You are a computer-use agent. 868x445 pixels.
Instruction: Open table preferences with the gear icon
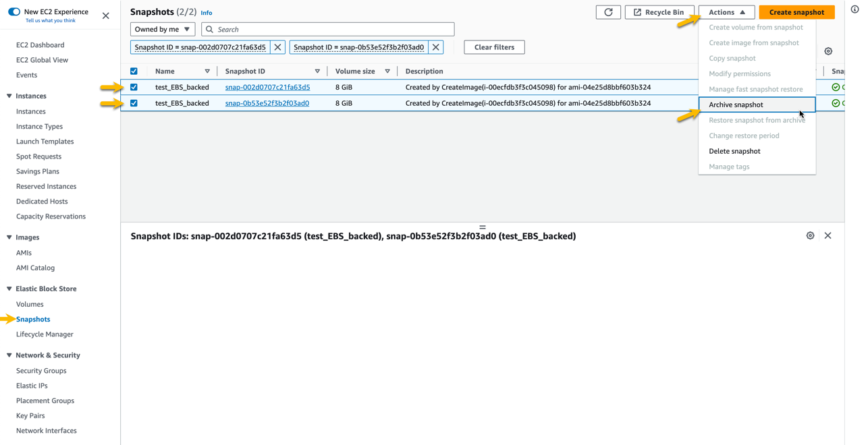829,51
